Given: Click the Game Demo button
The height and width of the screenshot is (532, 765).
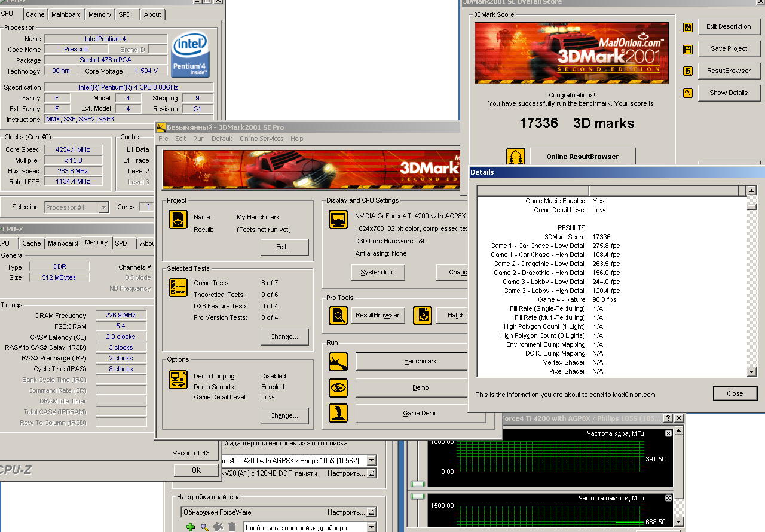Looking at the screenshot, I should (x=420, y=413).
